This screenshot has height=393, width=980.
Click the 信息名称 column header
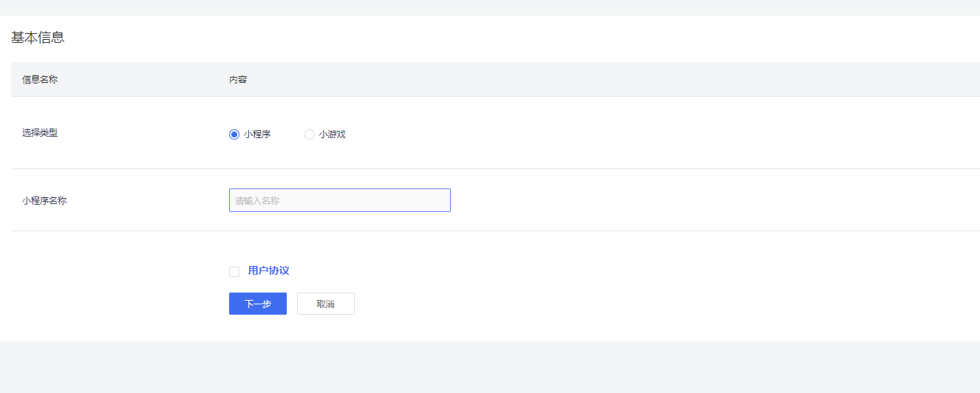[40, 80]
